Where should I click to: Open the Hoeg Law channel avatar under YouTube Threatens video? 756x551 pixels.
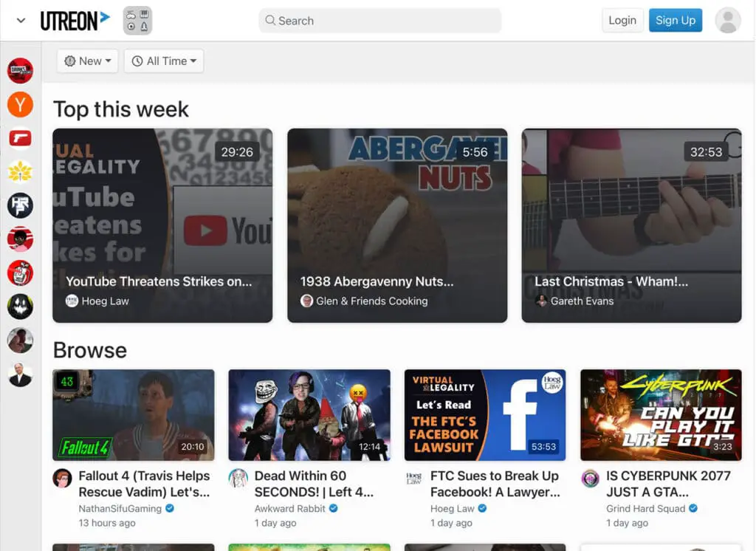[72, 301]
